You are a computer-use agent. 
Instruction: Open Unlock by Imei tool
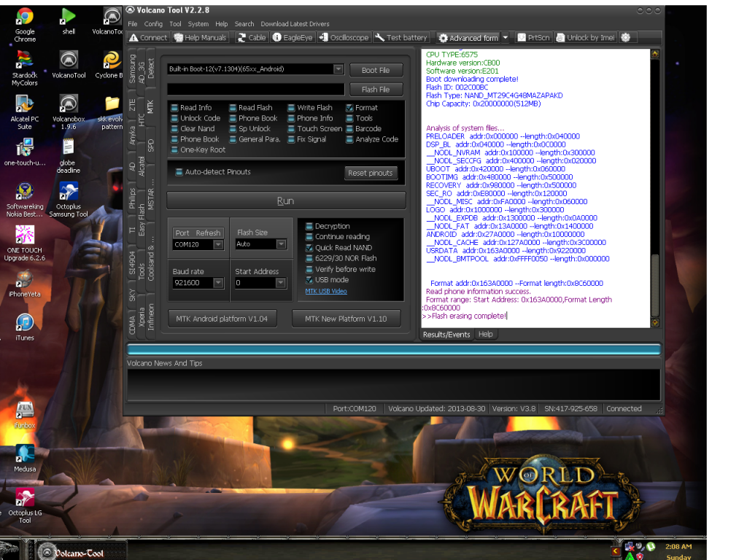pos(586,38)
